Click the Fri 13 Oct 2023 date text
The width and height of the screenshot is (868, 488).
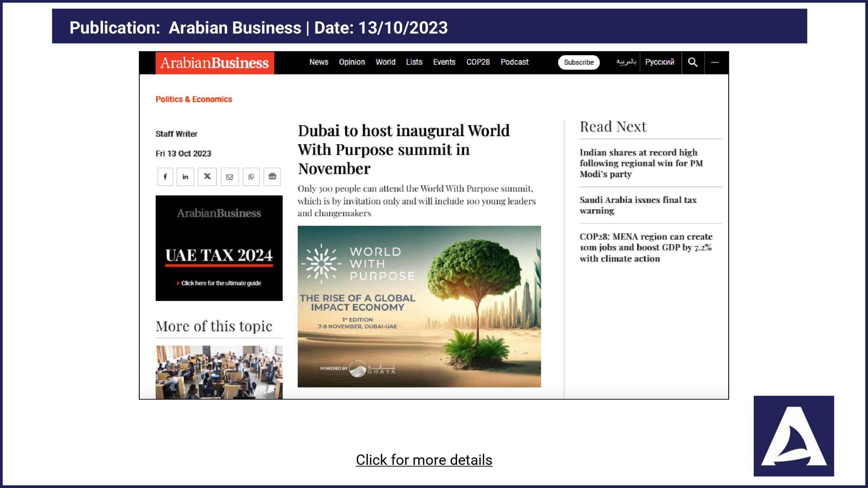coord(183,154)
